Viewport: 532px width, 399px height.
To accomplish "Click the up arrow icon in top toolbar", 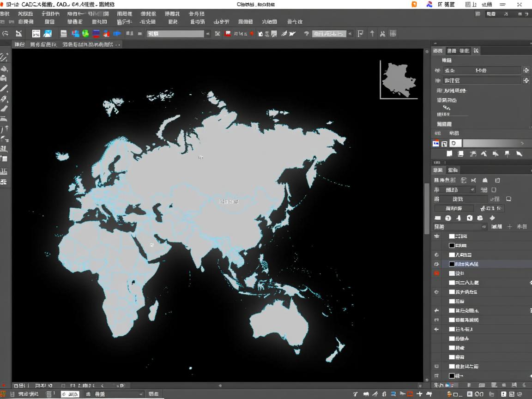I will (372, 34).
